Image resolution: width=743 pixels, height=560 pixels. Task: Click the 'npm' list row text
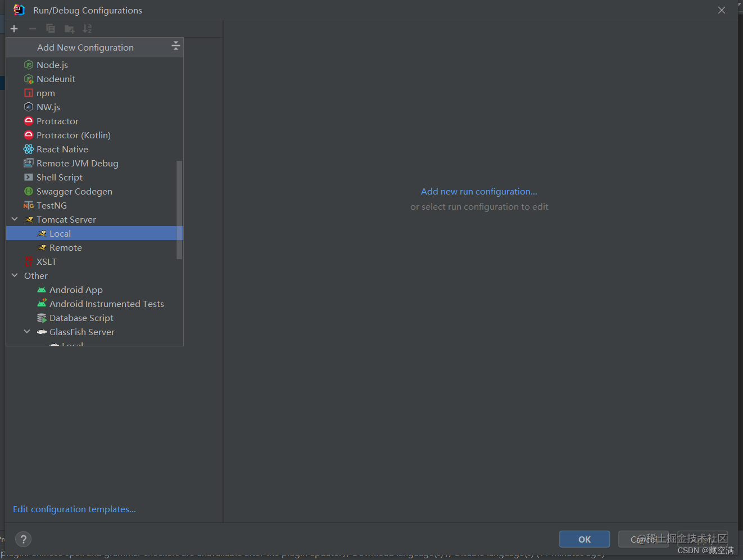pos(46,93)
